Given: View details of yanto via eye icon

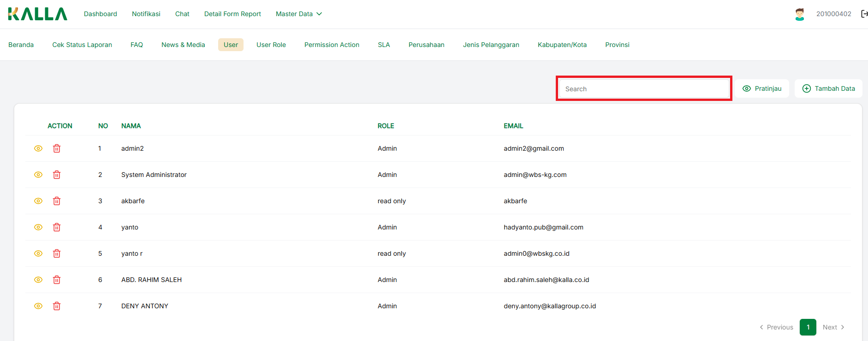Looking at the screenshot, I should 38,227.
